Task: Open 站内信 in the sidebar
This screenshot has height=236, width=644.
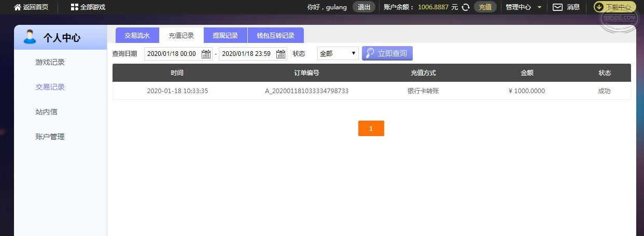Action: [x=47, y=112]
